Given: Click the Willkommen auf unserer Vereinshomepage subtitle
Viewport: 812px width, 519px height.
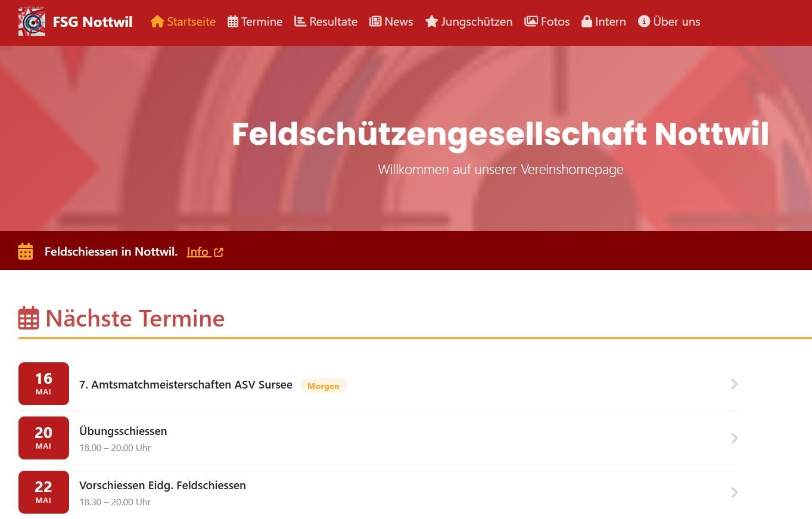Looking at the screenshot, I should [500, 170].
